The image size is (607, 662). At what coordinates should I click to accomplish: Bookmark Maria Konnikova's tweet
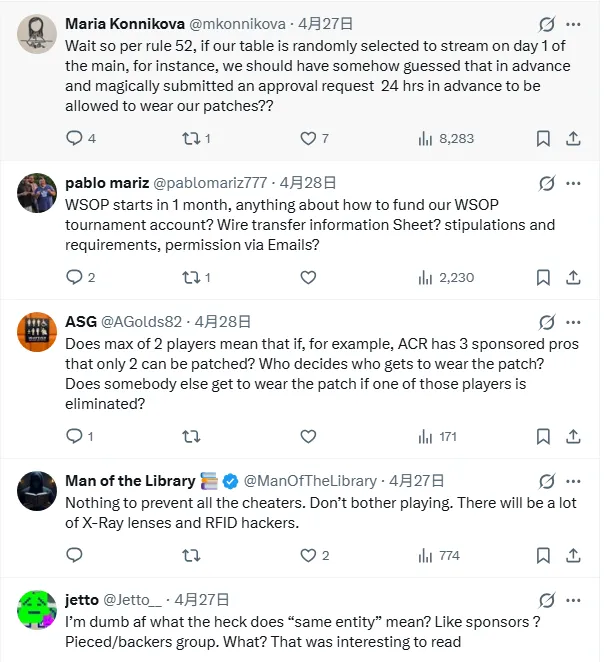click(543, 139)
